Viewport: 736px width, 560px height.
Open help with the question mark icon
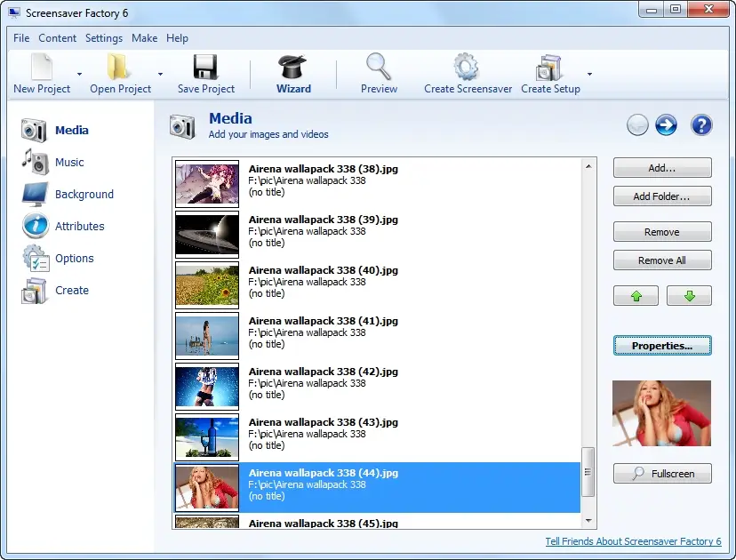(701, 125)
